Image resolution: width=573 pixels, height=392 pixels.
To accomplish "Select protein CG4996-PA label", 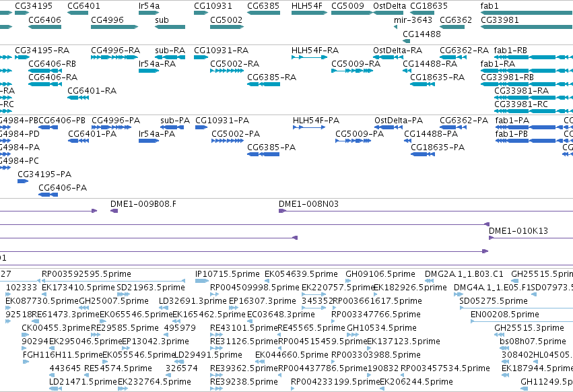I will (116, 121).
